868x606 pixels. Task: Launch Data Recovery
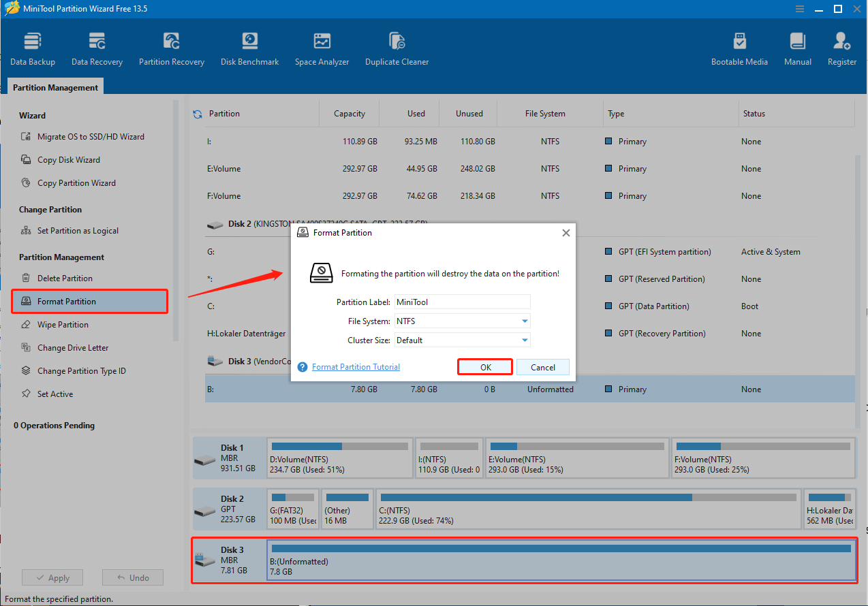click(97, 48)
